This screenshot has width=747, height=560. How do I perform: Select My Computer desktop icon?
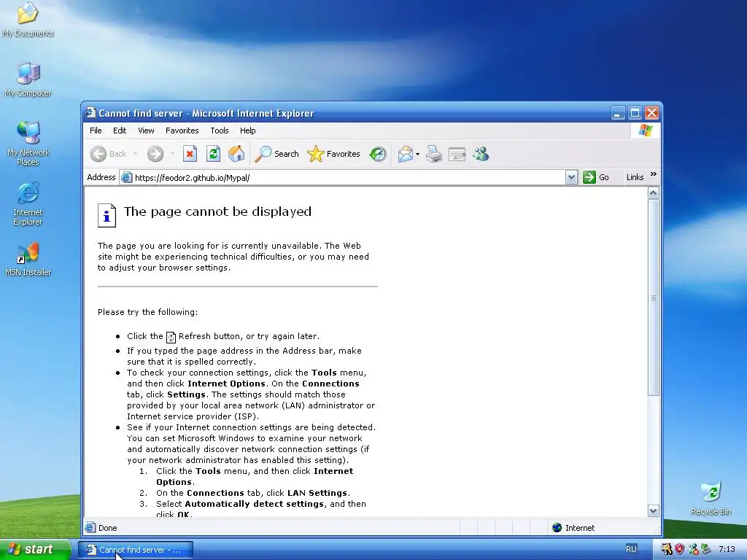[28, 79]
